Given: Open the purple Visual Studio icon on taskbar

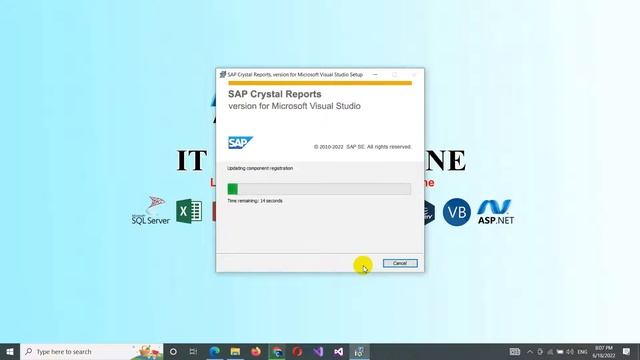Looking at the screenshot, I should point(318,351).
